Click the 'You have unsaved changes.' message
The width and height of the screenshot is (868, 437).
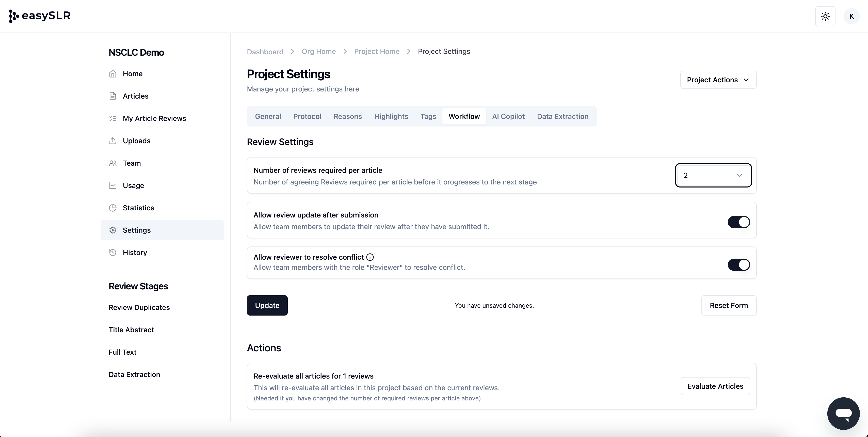(x=494, y=305)
